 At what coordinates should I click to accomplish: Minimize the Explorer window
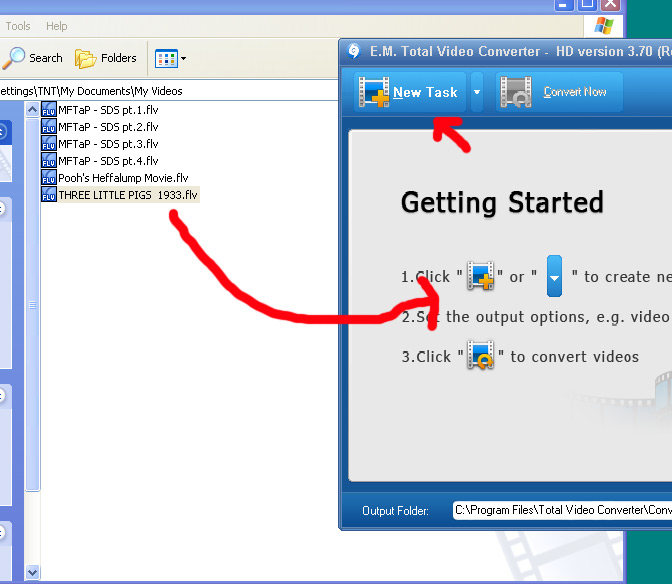click(x=563, y=4)
